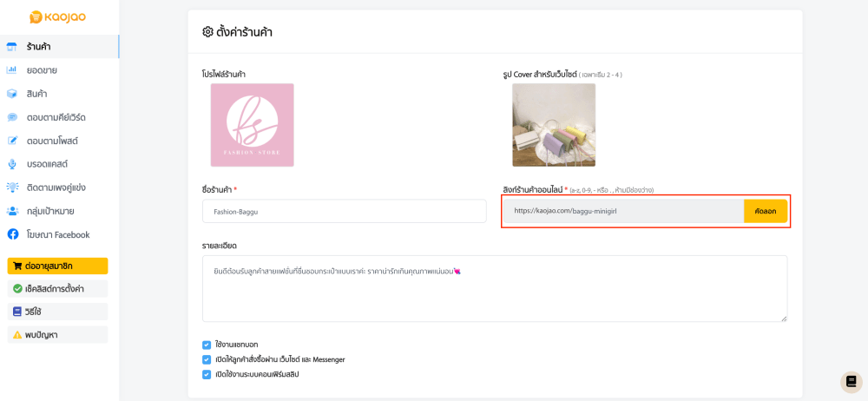
Task: Click ต่ออายุสมาชิก renew membership button
Action: [57, 266]
